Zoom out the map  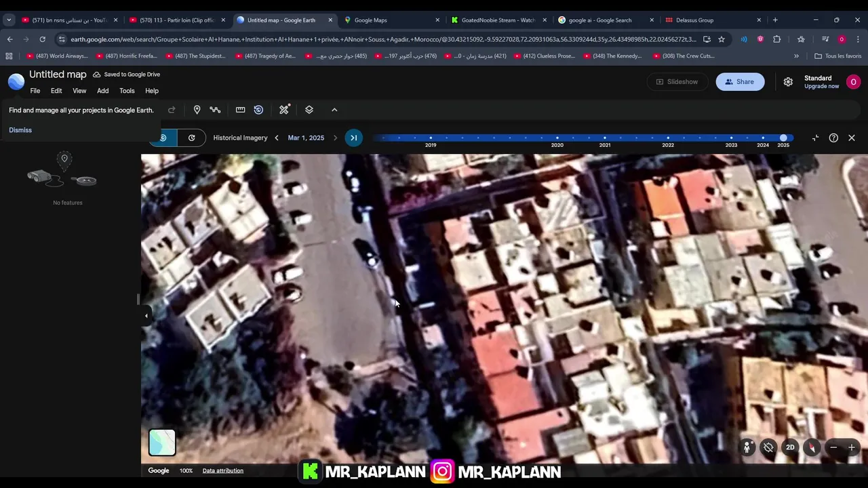[x=833, y=447]
